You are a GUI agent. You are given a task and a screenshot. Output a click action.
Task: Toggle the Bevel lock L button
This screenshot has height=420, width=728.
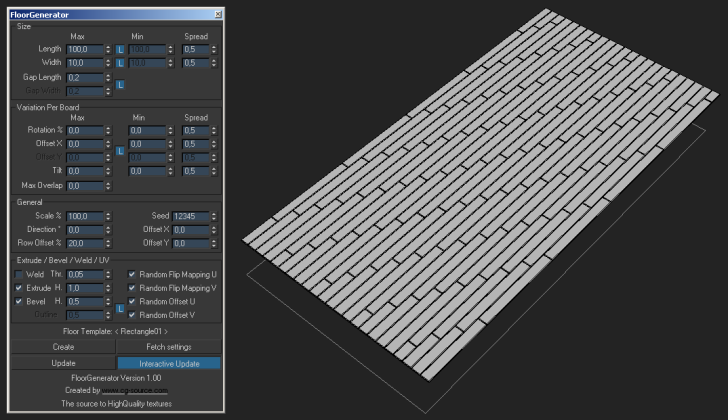tap(121, 308)
